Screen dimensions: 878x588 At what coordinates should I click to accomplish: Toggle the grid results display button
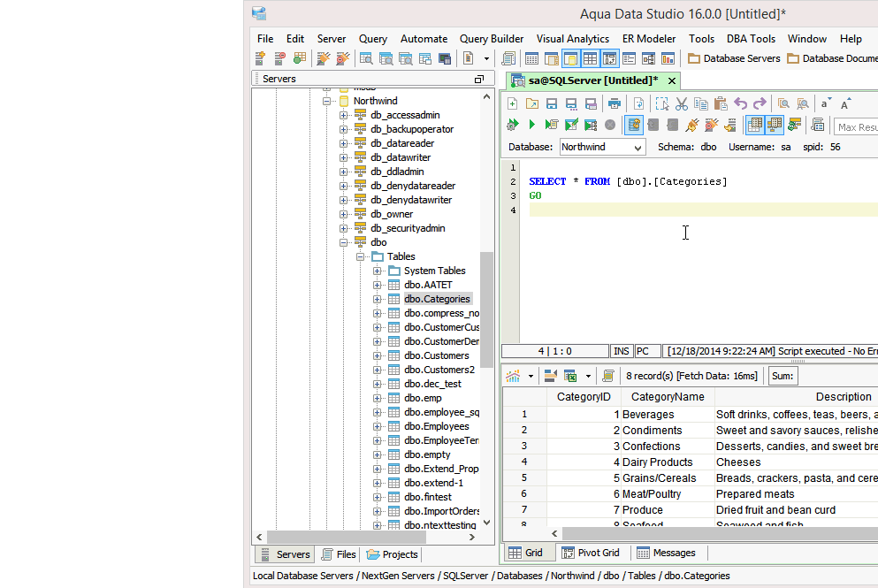755,125
